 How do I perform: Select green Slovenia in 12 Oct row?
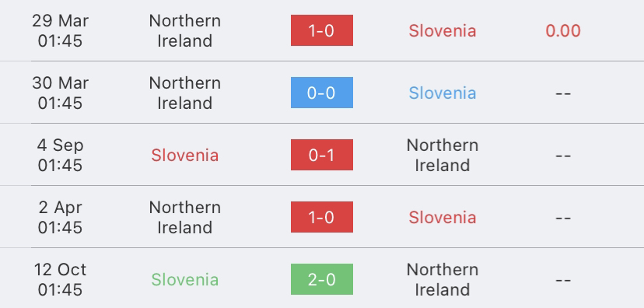pos(185,280)
